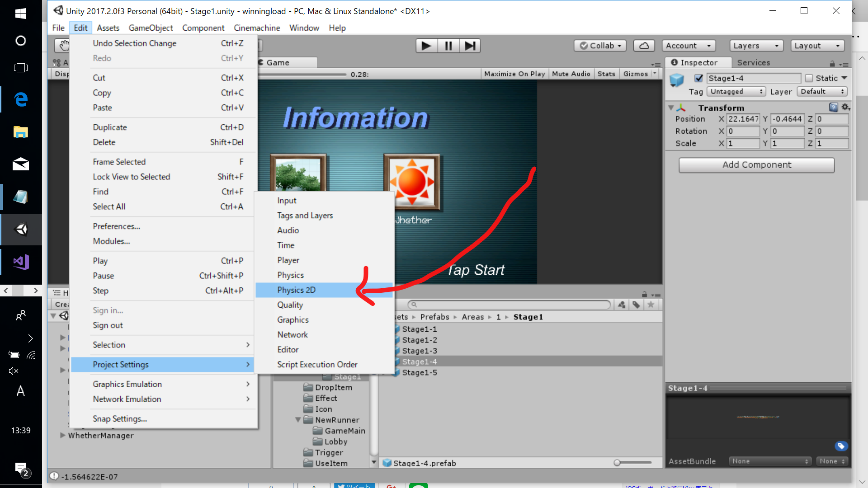Click the Project search field
The width and height of the screenshot is (868, 488).
coord(509,305)
